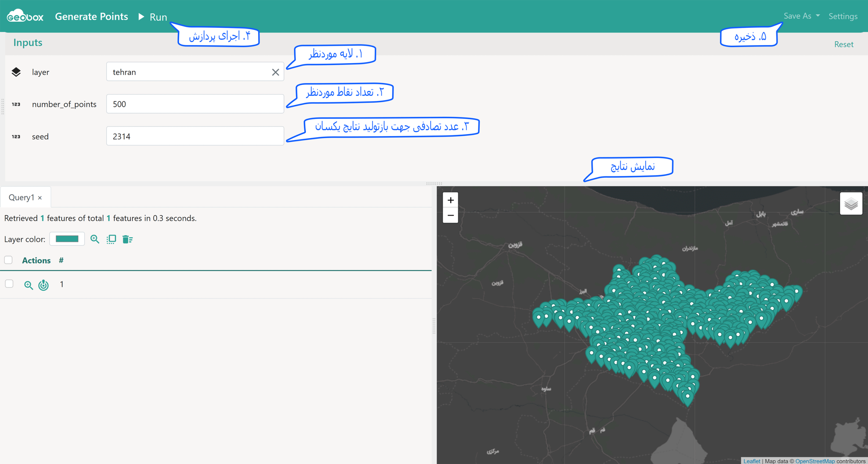Open Settings in the top bar
This screenshot has height=464, width=868.
(843, 16)
